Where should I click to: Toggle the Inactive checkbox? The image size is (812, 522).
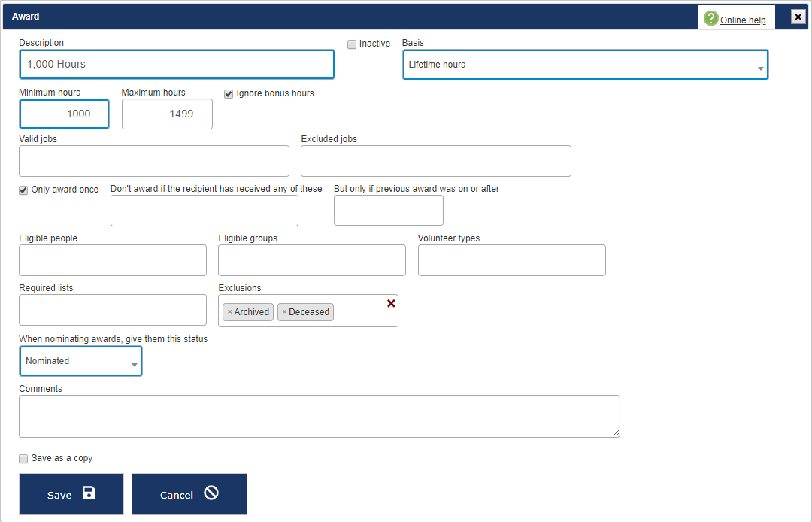[352, 44]
